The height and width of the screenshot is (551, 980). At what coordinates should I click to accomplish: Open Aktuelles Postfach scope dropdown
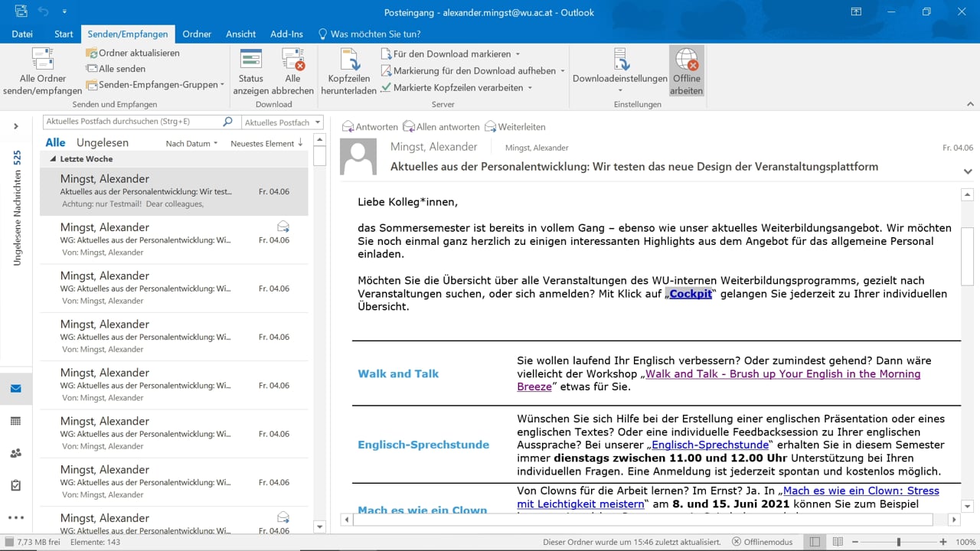(283, 122)
